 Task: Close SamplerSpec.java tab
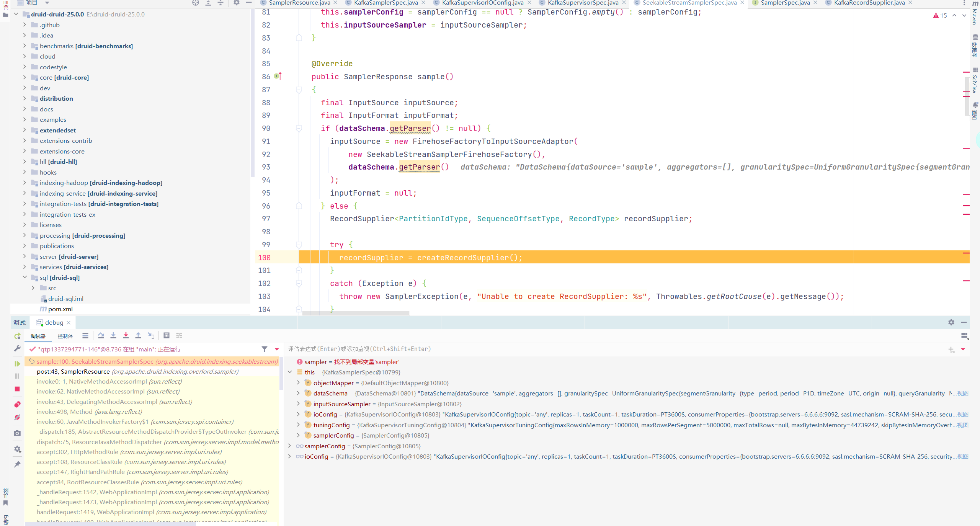point(815,3)
